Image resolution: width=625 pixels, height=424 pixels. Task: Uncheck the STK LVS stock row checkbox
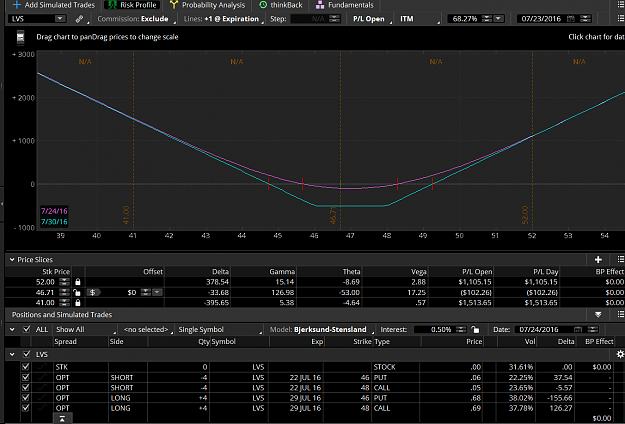coord(26,367)
